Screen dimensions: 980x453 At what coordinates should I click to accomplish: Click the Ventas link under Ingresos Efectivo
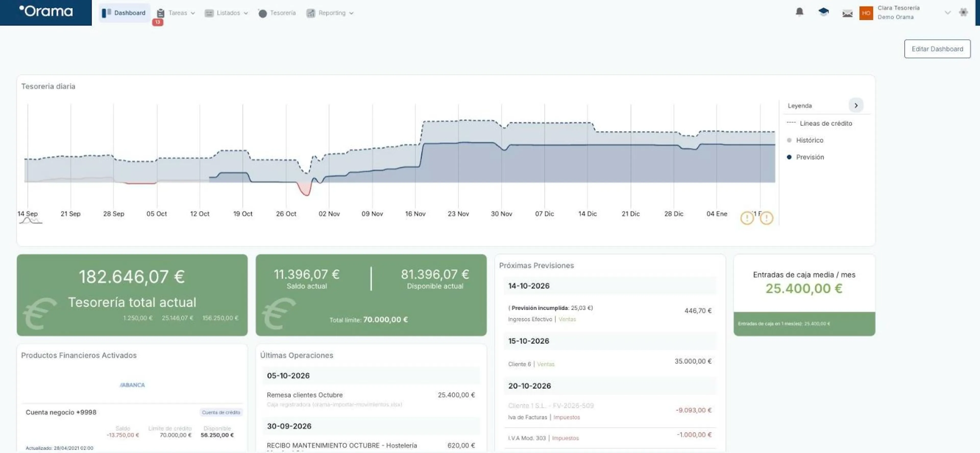pos(567,319)
